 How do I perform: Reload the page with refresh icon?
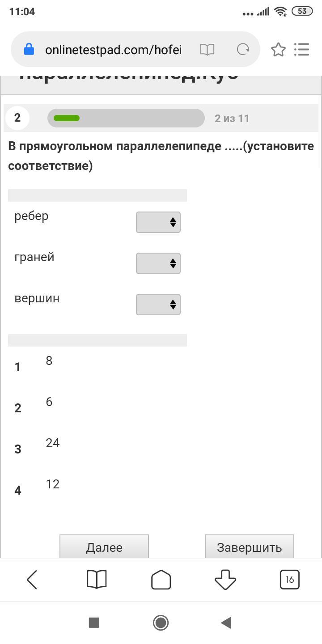[x=243, y=50]
